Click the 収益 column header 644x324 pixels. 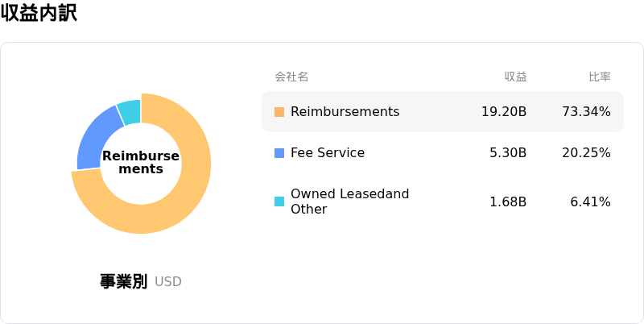515,77
